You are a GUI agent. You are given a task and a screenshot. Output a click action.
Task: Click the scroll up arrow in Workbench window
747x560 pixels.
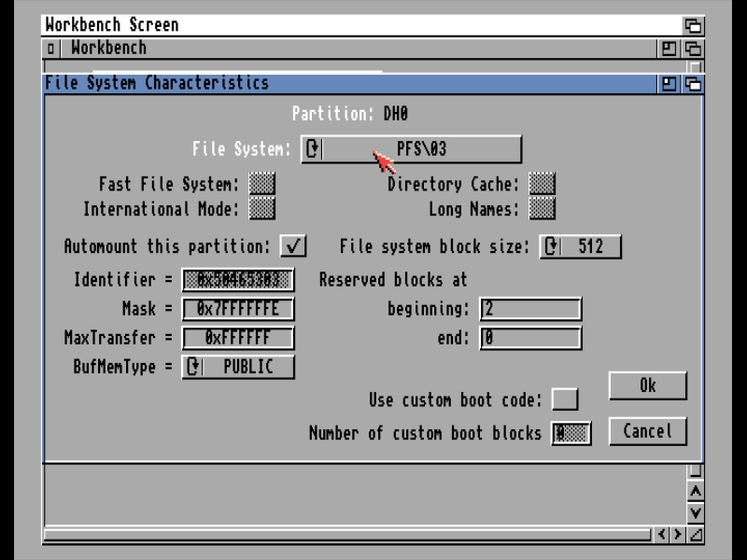tap(695, 492)
